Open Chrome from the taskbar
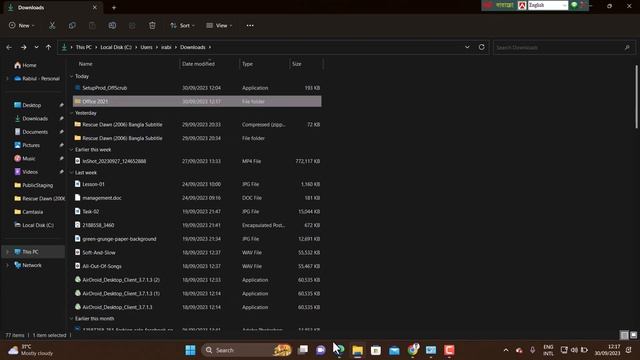 tap(413, 350)
